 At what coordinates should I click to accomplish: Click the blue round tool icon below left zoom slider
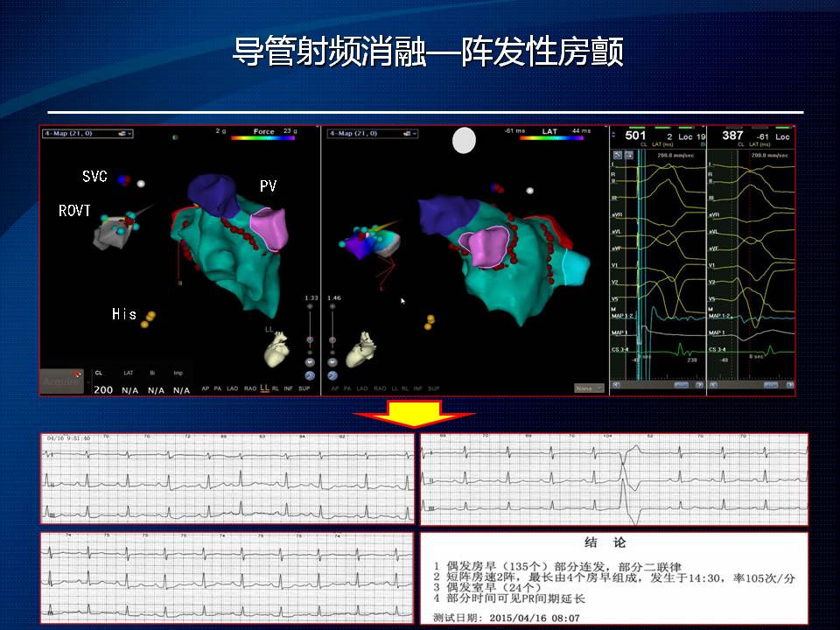310,374
